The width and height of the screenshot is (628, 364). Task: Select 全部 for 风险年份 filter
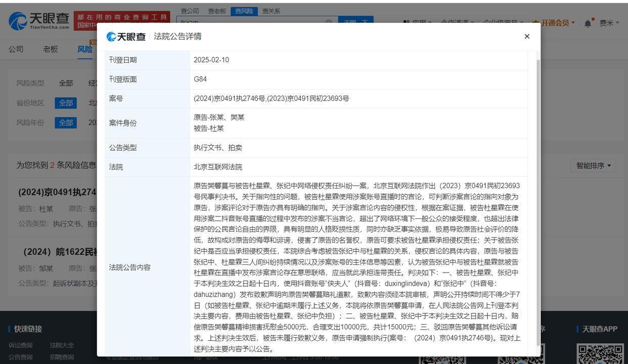coord(66,122)
